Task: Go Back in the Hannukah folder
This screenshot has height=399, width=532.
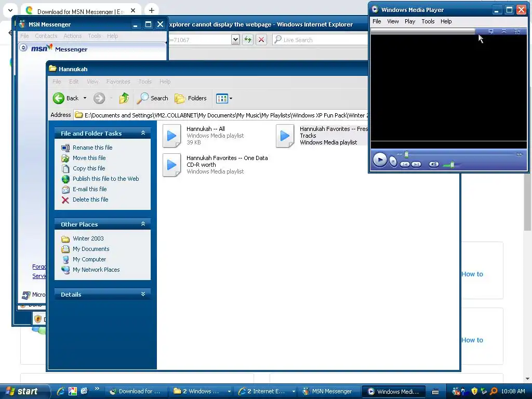Action: (x=66, y=98)
